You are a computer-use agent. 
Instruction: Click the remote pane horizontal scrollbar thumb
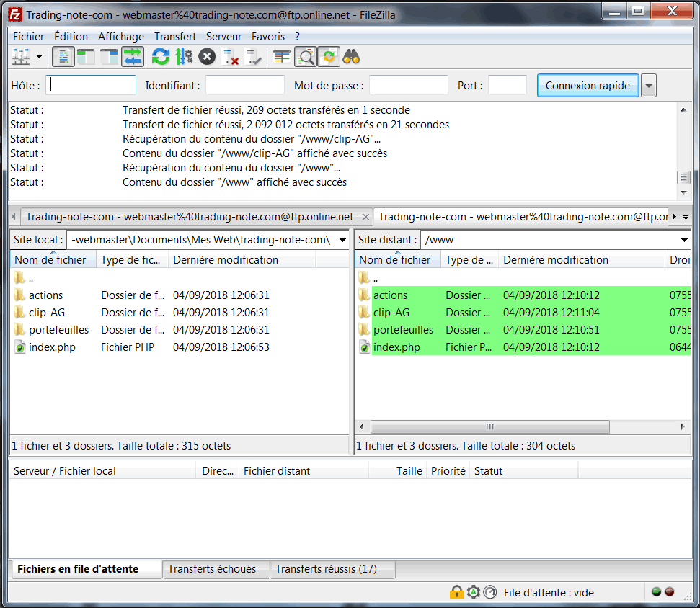coord(489,427)
